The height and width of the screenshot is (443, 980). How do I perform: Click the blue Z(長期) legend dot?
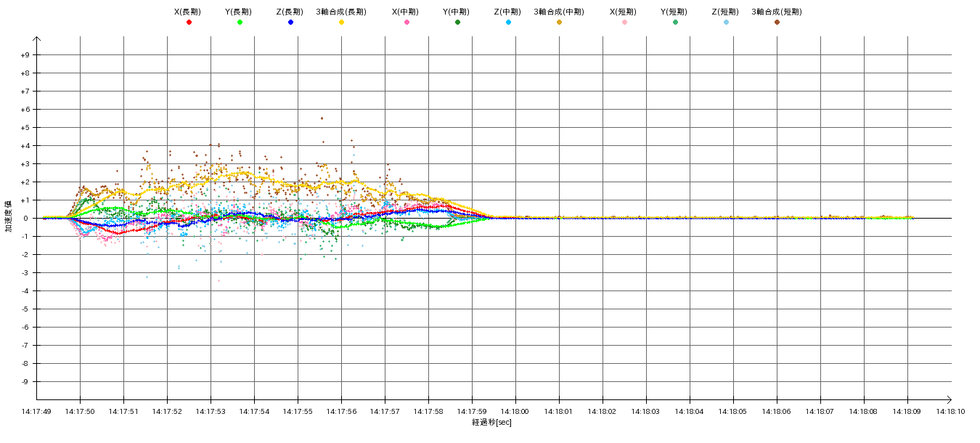[x=290, y=23]
